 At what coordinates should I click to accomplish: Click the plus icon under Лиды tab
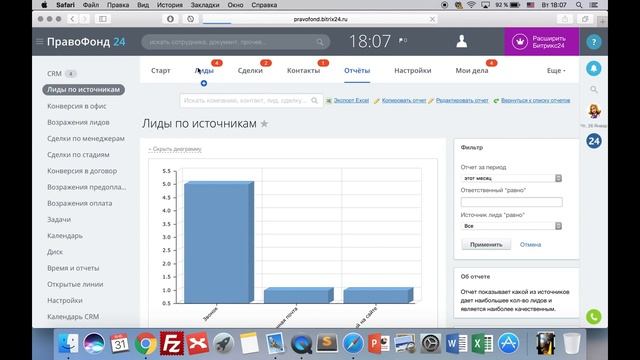tap(204, 83)
